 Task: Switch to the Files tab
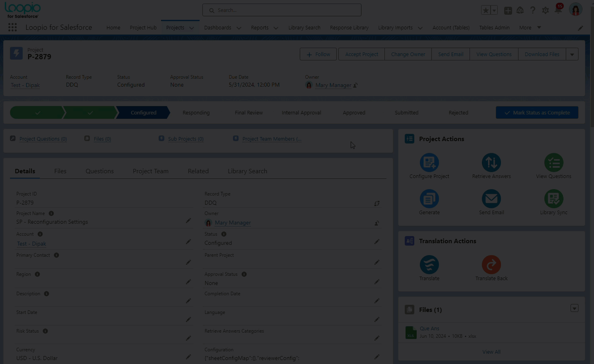60,171
